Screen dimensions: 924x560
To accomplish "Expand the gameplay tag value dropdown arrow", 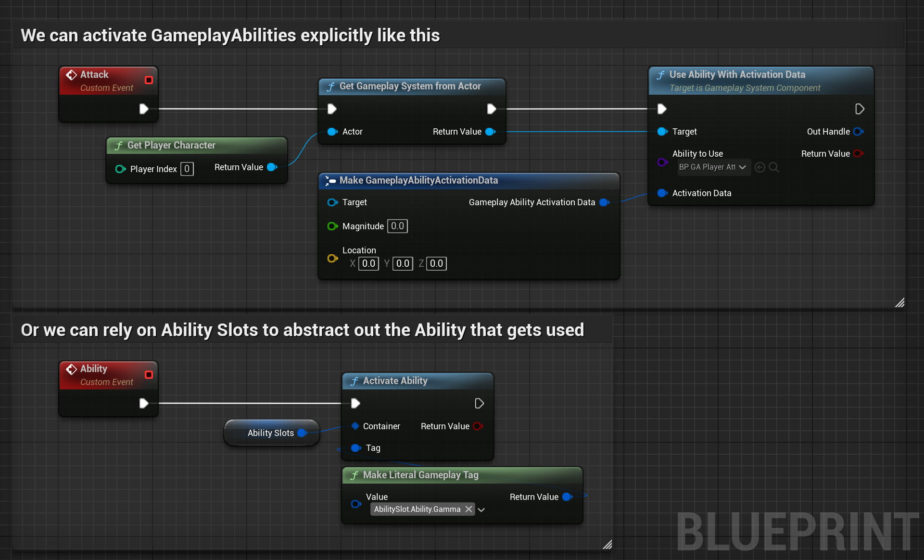I will (481, 510).
